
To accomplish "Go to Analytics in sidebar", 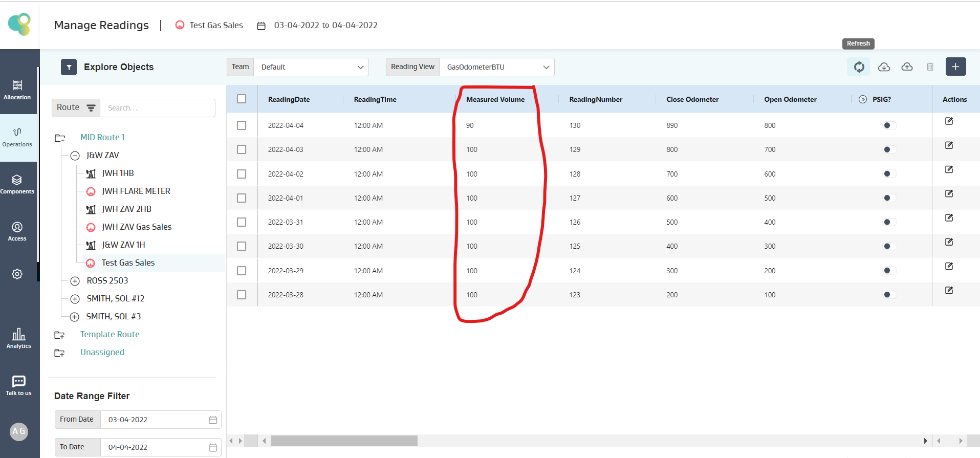I will pos(18,338).
